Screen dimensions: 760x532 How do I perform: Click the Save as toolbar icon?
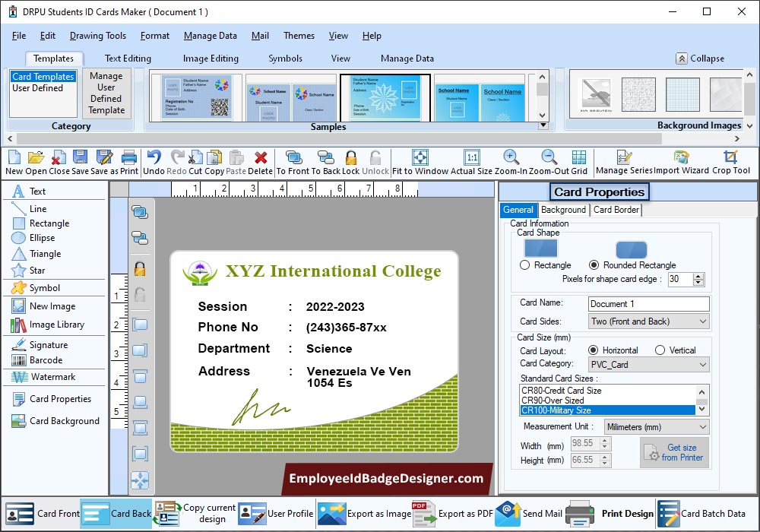tap(104, 163)
